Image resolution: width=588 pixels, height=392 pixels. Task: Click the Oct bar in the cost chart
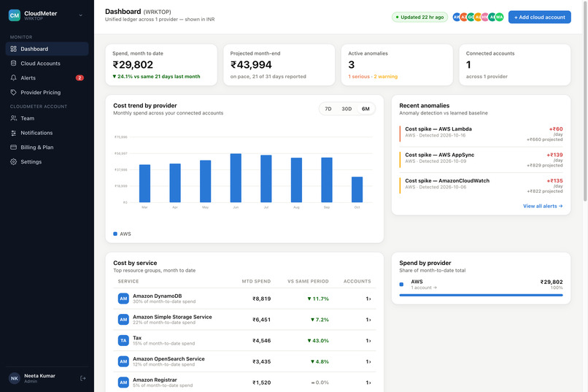pyautogui.click(x=357, y=190)
